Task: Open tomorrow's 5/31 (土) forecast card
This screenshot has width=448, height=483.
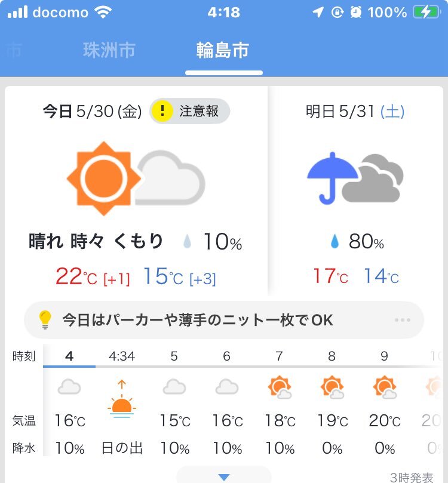Action: [x=355, y=191]
